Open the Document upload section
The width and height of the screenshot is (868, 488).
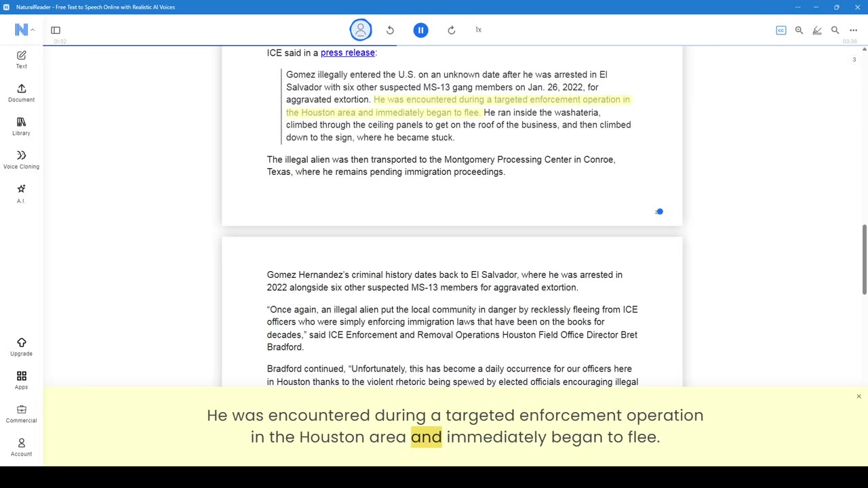tap(21, 93)
